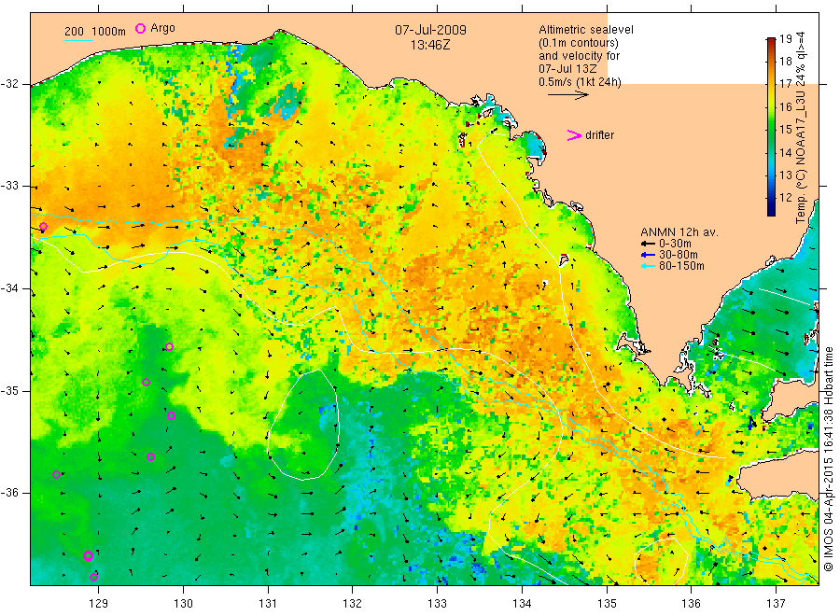Click the magenta drifter legend chevron

(574, 135)
